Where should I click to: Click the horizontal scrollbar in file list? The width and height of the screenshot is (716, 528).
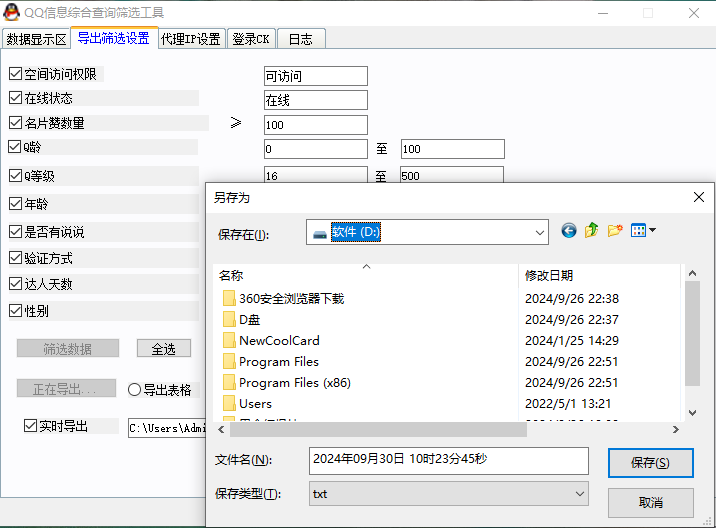point(370,429)
